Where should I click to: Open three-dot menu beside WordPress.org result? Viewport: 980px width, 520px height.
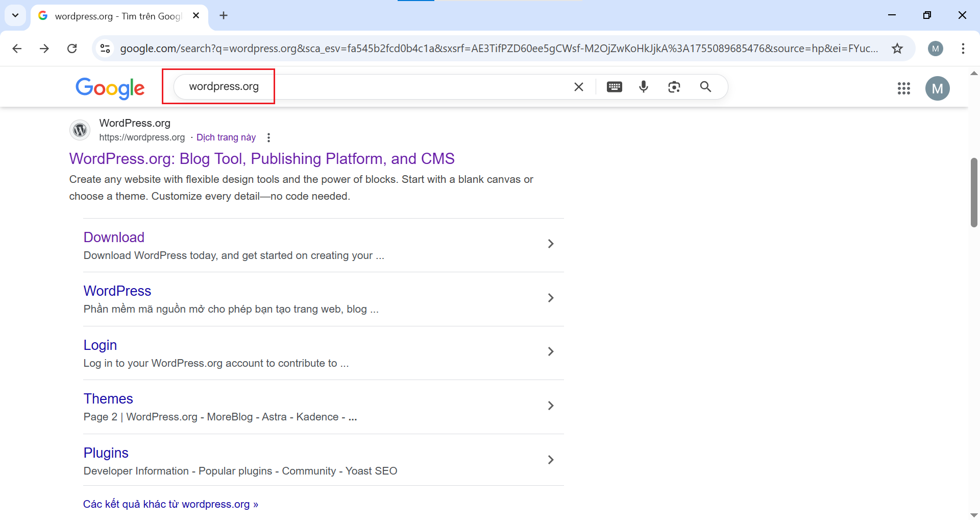268,137
